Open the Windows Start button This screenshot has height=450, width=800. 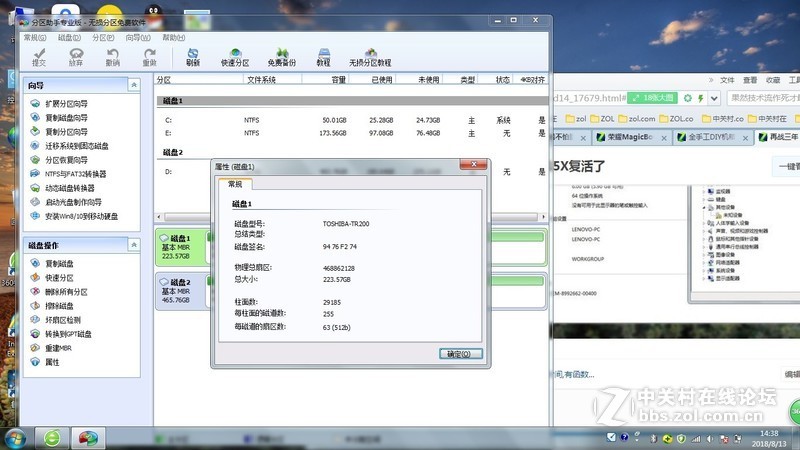[x=16, y=439]
